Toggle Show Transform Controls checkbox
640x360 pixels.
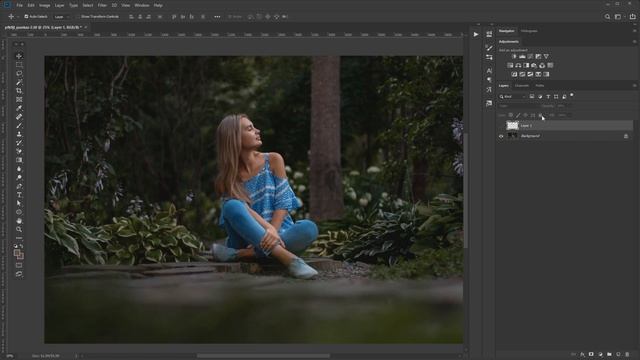78,17
